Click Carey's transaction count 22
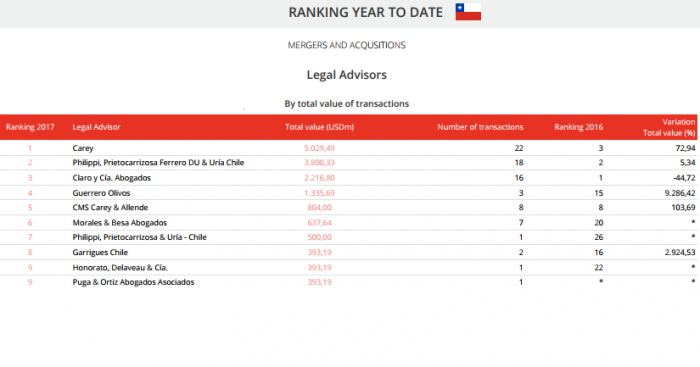 [x=519, y=148]
